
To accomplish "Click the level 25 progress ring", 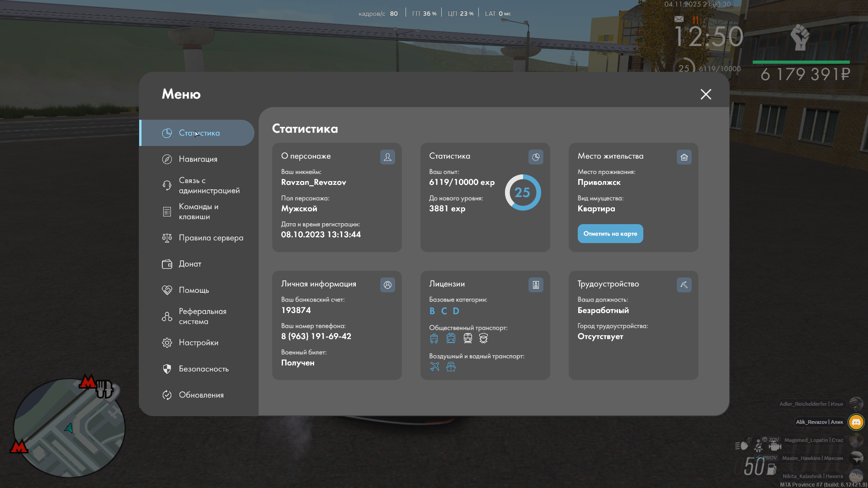I will pyautogui.click(x=523, y=192).
